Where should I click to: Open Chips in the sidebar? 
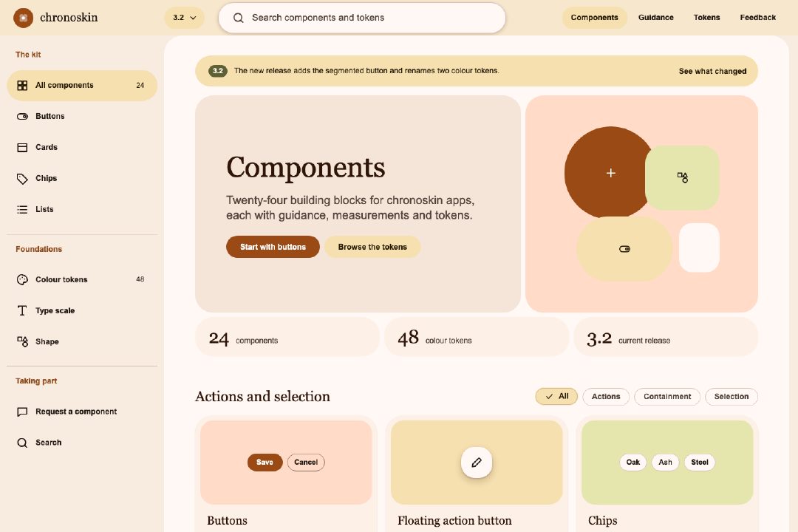point(82,179)
